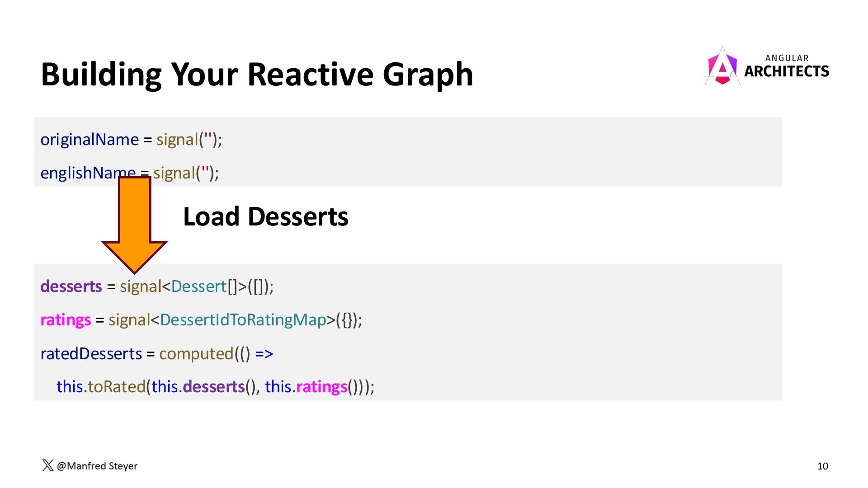The height and width of the screenshot is (488, 868).
Task: Click the 'Load Desserts' label
Action: (265, 216)
